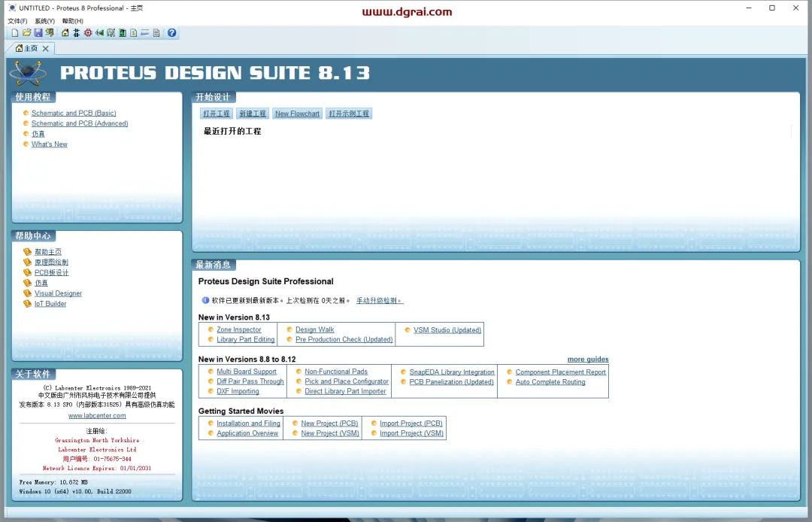Play New Project (PCB) movie
The height and width of the screenshot is (522, 812).
329,423
